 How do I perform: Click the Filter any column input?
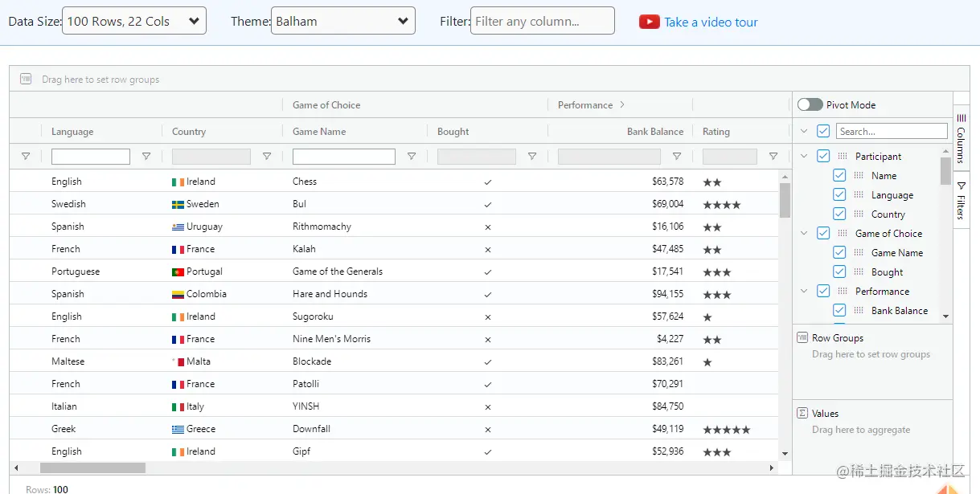[x=542, y=21]
